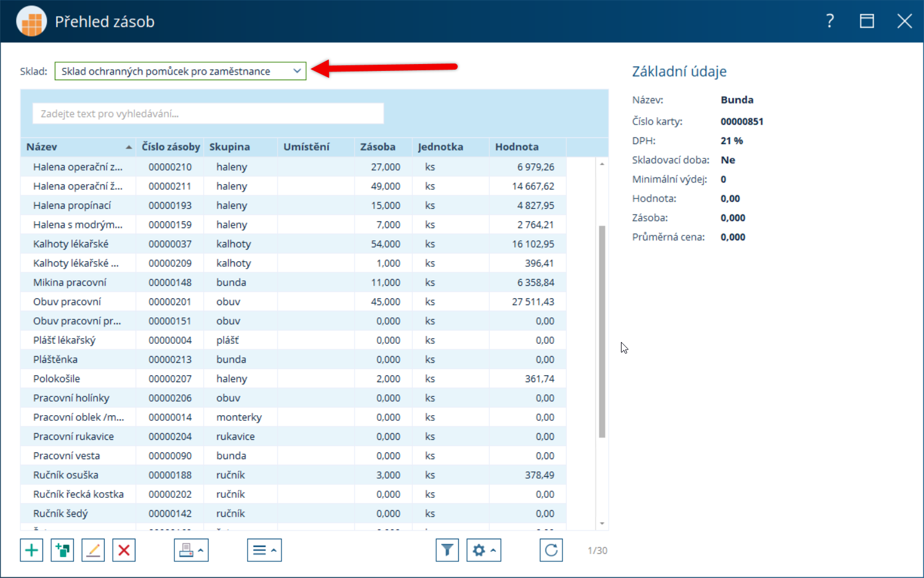Click the scrollbar up arrow
The image size is (924, 578).
click(602, 164)
